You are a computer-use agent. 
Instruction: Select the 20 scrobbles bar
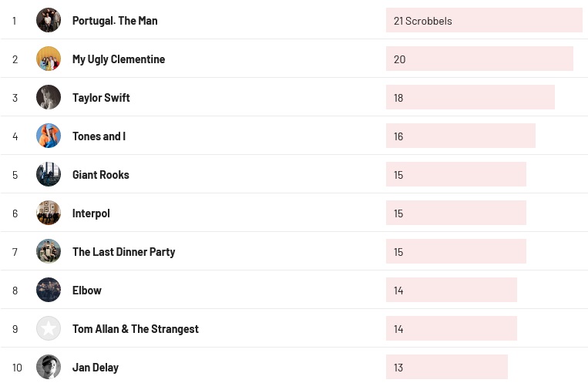coord(479,59)
